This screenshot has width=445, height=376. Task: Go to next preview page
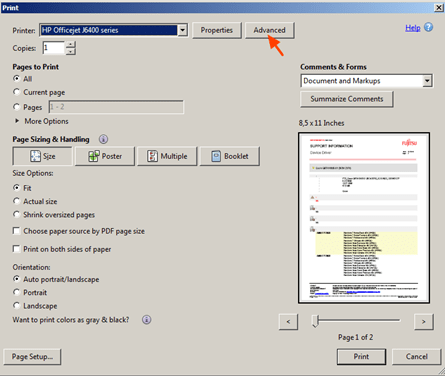(x=424, y=322)
